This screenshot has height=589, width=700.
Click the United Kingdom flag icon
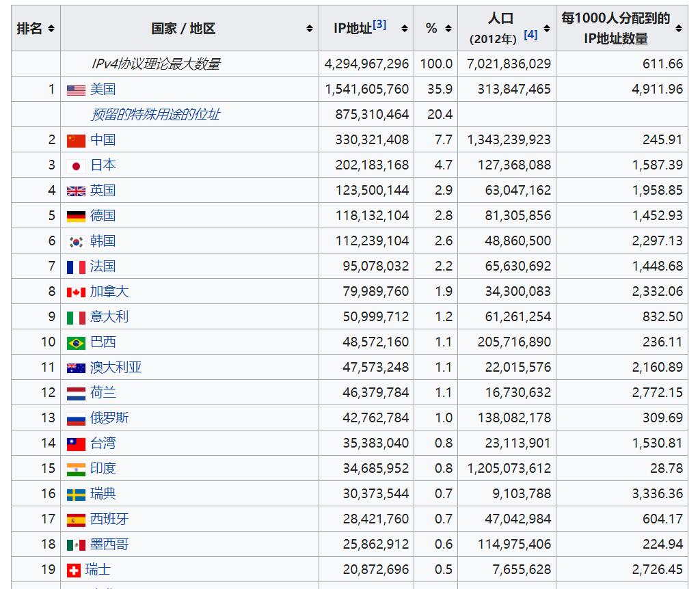[76, 191]
